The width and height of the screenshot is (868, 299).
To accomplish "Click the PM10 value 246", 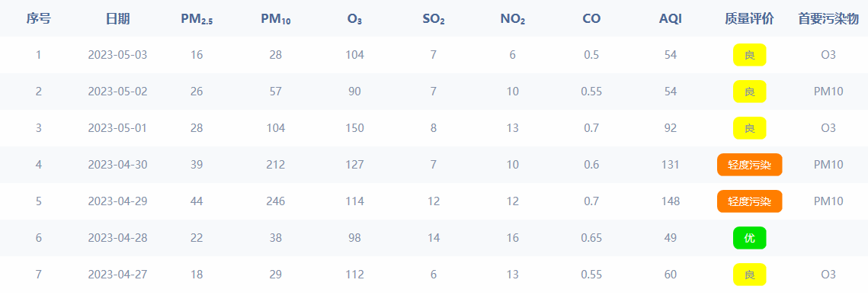I will [x=276, y=201].
